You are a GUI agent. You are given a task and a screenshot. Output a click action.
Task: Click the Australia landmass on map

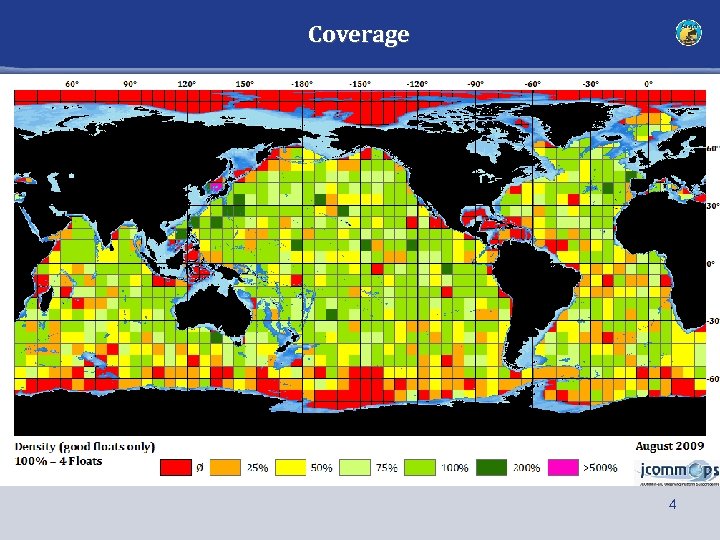(212, 309)
